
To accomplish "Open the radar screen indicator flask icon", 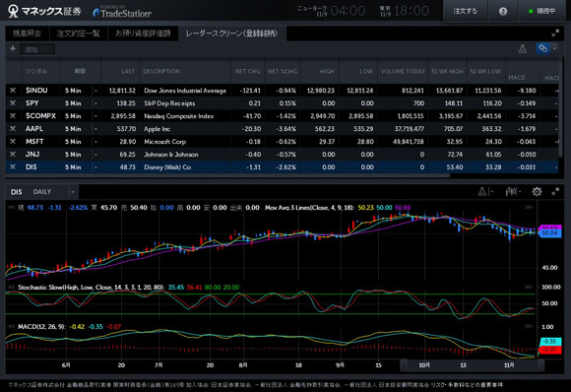I will 522,48.
